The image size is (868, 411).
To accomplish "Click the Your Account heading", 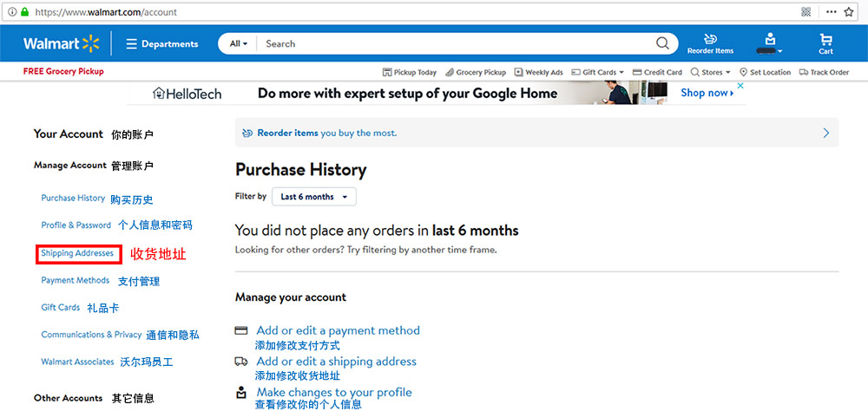I will (x=68, y=134).
